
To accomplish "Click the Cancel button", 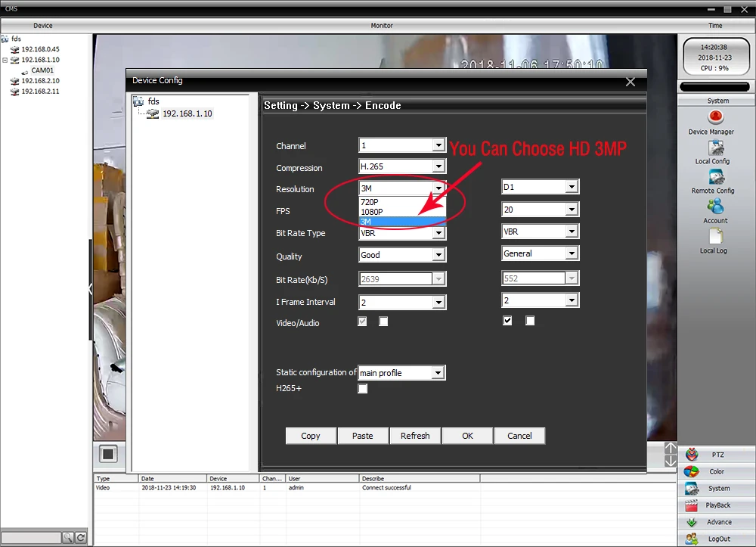I will (x=519, y=436).
